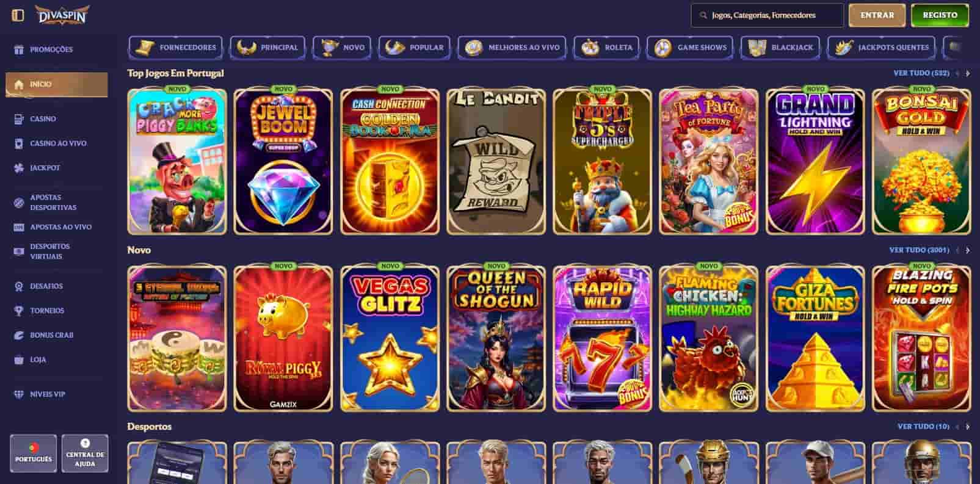This screenshot has height=484, width=980.
Task: Show next Top Jogos Em Portugal games
Action: click(968, 73)
